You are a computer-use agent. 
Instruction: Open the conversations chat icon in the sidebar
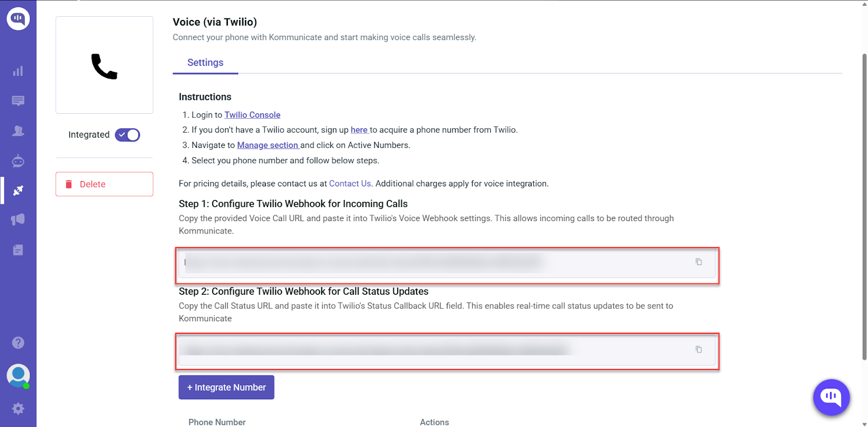coord(18,101)
